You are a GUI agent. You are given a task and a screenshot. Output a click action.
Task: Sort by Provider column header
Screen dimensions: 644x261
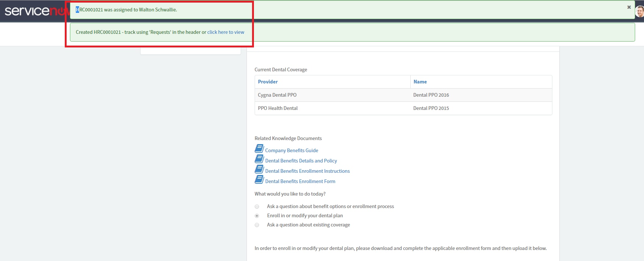(268, 82)
